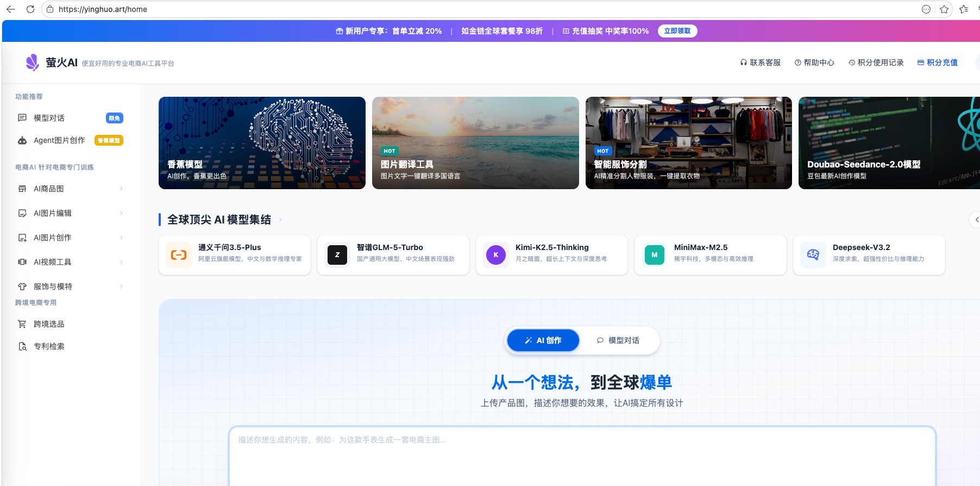
Task: Click the 立即领取 banner button
Action: click(677, 31)
